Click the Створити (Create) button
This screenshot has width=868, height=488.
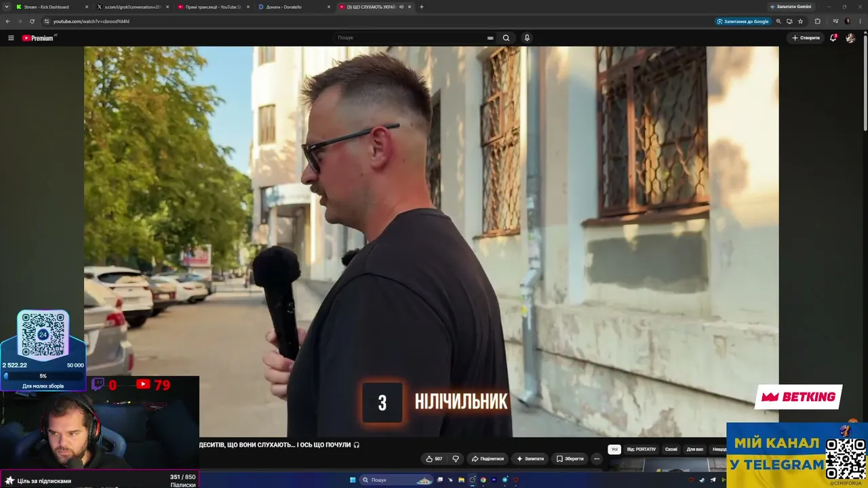(x=806, y=38)
